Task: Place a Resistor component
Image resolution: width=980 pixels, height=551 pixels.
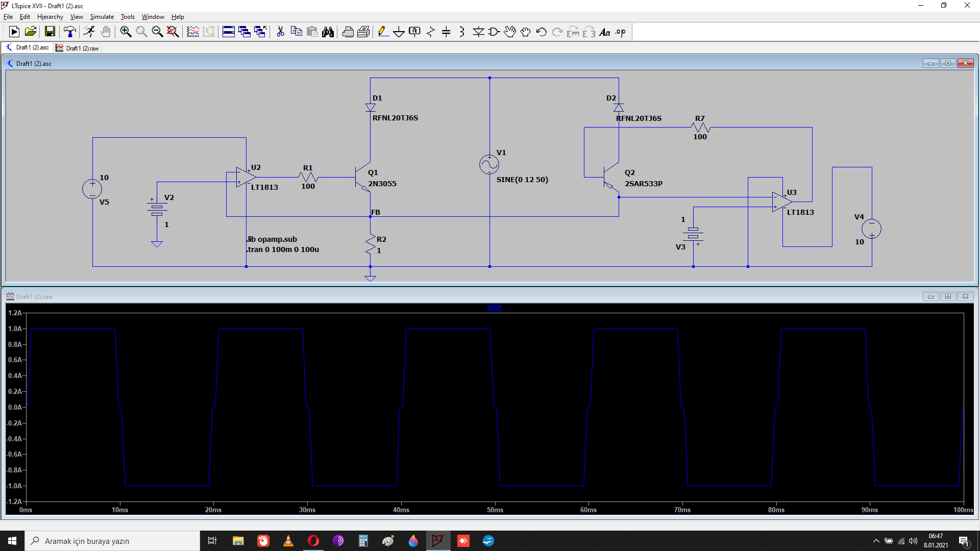Action: [431, 32]
